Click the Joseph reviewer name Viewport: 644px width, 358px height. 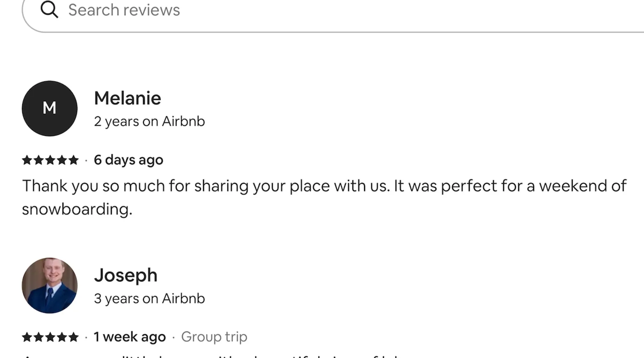(x=126, y=275)
